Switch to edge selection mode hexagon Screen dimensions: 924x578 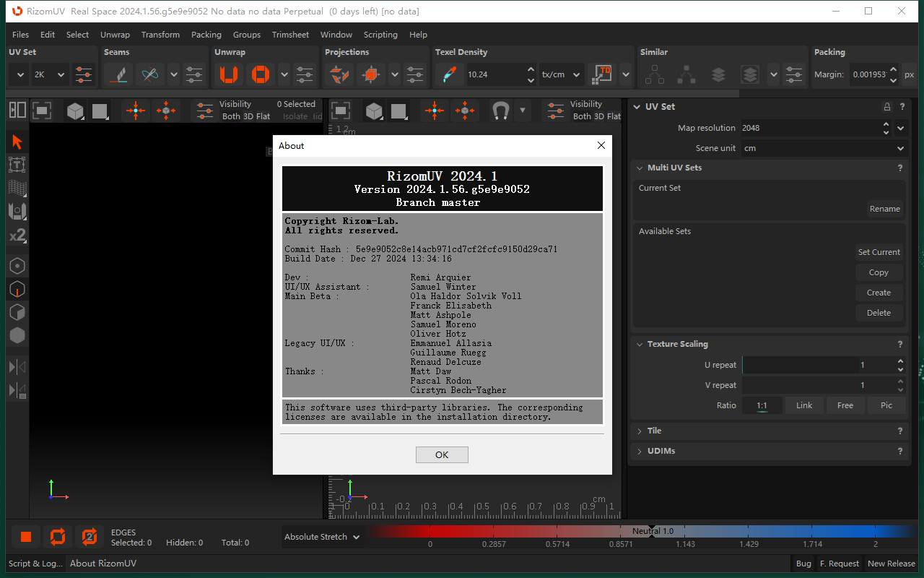pos(17,289)
